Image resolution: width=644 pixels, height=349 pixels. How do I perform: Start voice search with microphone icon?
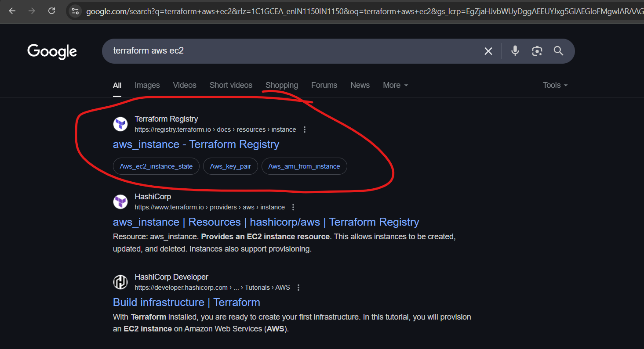[515, 51]
